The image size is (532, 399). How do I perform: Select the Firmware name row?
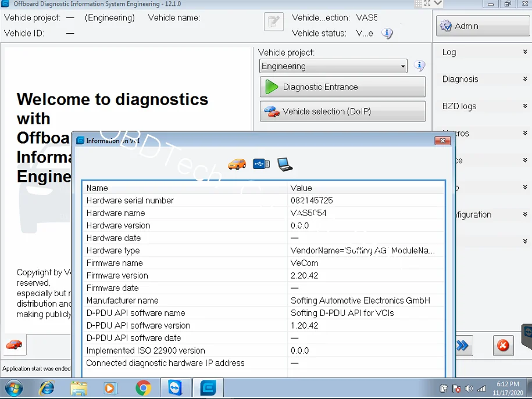click(x=263, y=263)
